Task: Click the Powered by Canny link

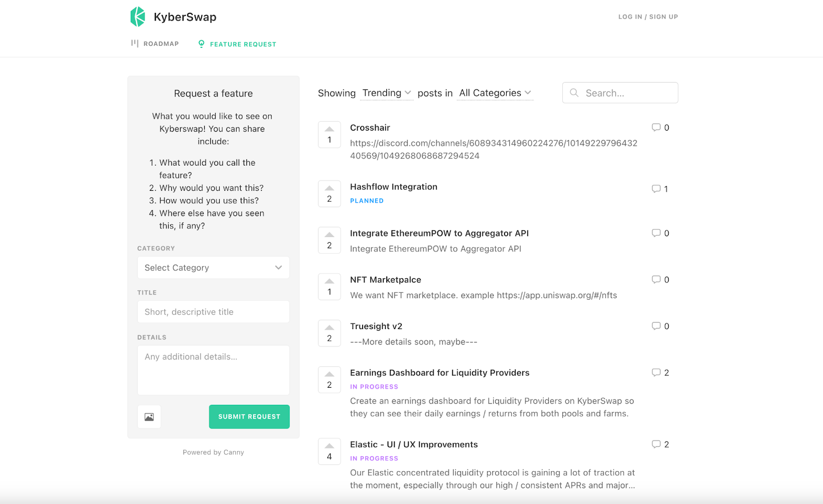Action: point(213,452)
